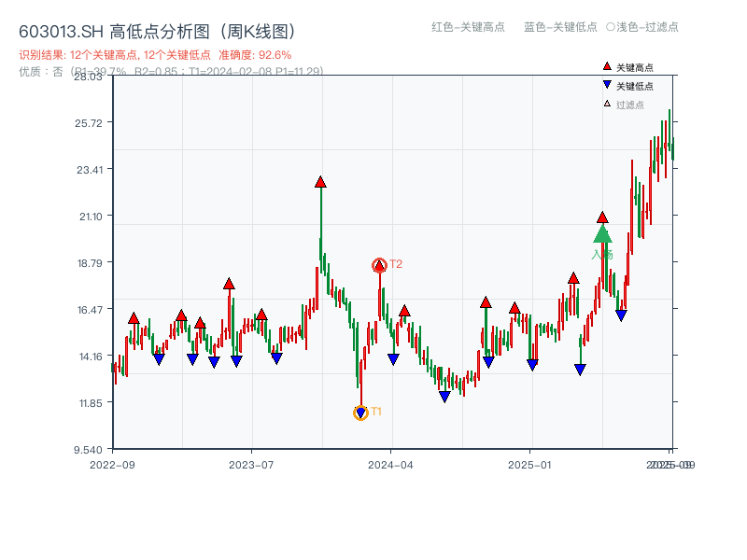Click the circle icon next to 浅色-过滤点
The image size is (747, 560).
[612, 28]
